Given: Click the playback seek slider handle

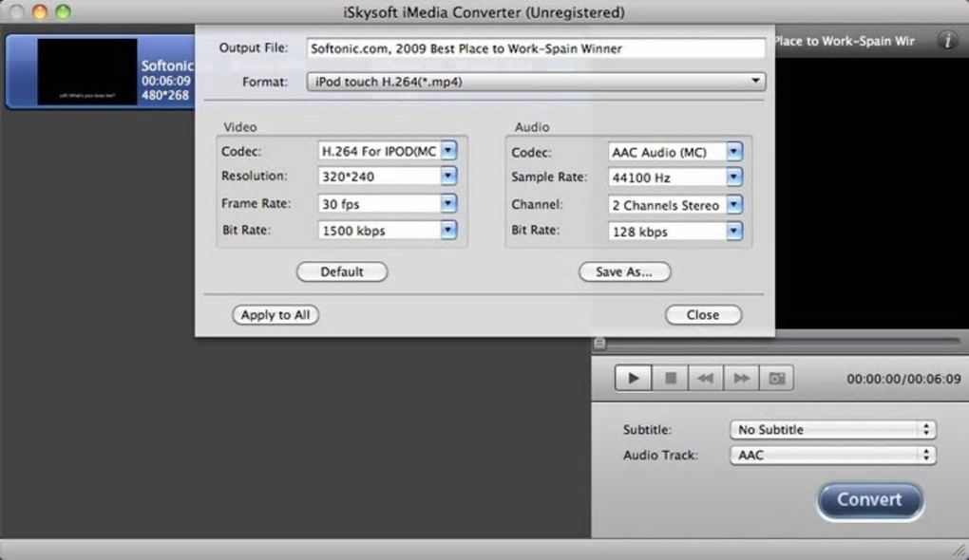Looking at the screenshot, I should (599, 344).
